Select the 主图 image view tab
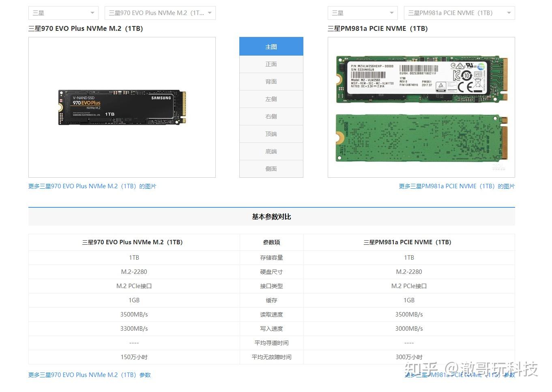Screen dimensions: 552x392 coord(271,46)
